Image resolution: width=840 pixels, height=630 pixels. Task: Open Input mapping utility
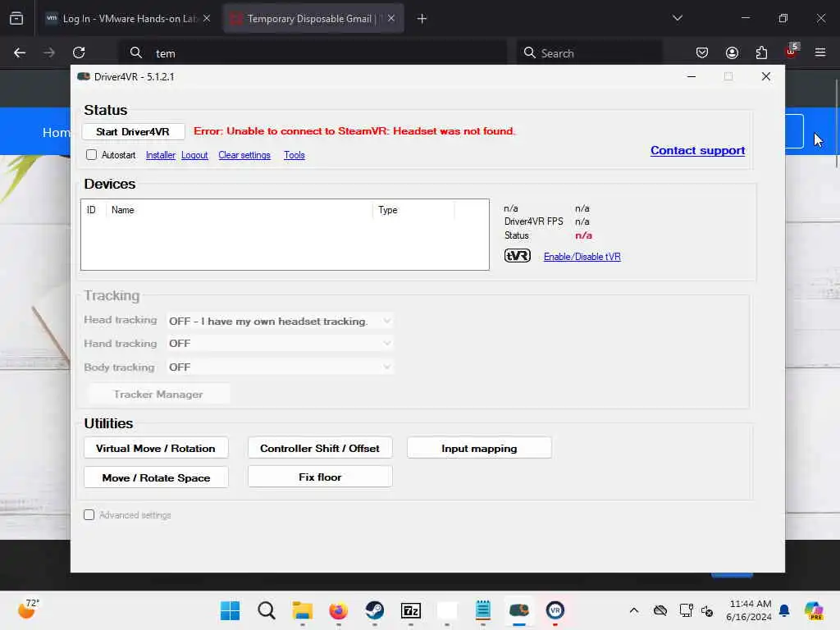pyautogui.click(x=479, y=448)
